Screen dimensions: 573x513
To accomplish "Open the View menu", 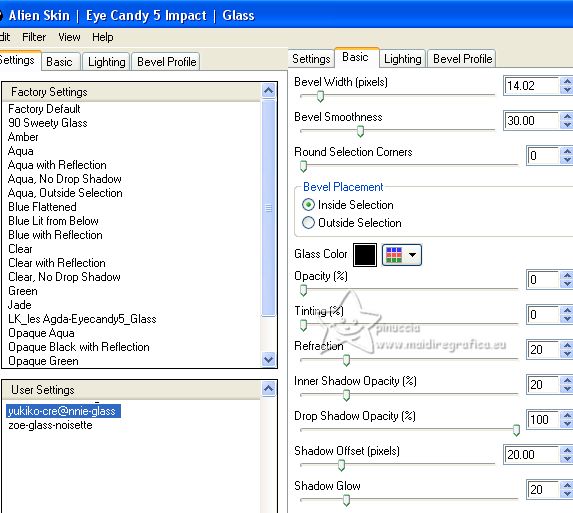I will [x=69, y=37].
